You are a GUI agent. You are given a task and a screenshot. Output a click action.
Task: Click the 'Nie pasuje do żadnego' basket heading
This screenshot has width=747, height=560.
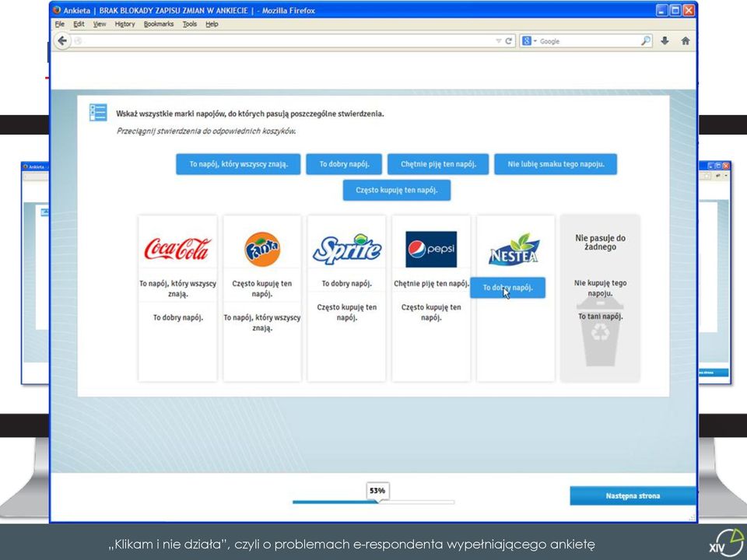click(600, 243)
